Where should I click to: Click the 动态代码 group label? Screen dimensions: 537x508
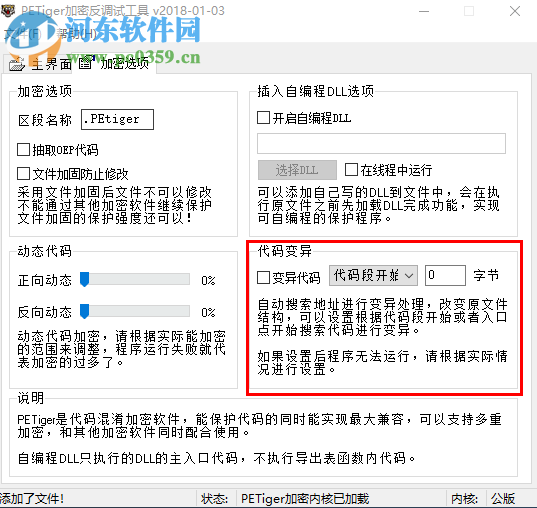point(45,251)
